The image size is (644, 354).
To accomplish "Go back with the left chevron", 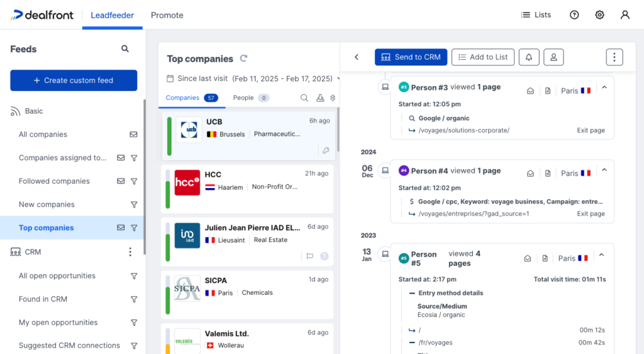I will pos(357,57).
